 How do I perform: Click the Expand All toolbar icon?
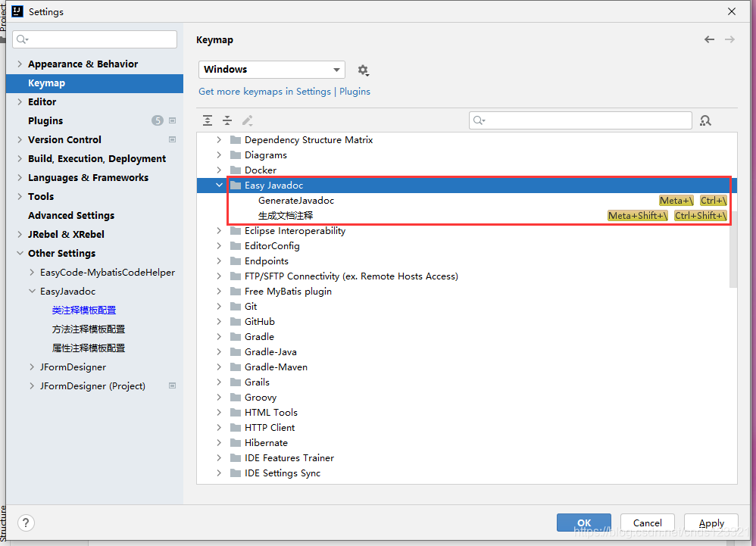click(208, 120)
